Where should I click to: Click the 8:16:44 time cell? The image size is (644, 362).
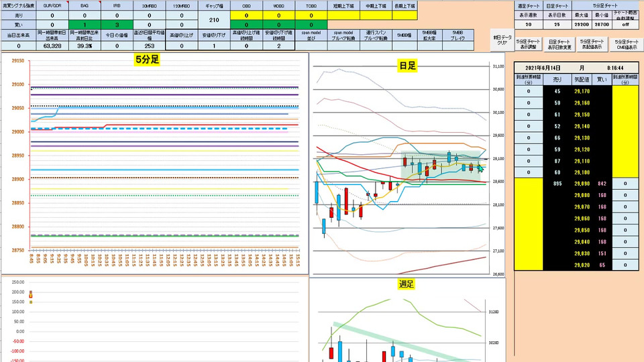(615, 68)
